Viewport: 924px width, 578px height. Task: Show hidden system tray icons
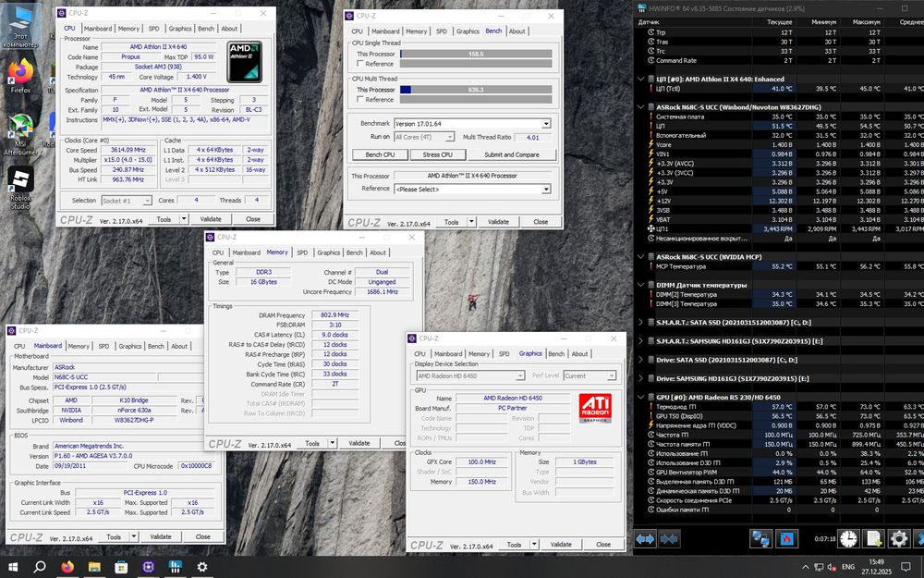tap(806, 567)
